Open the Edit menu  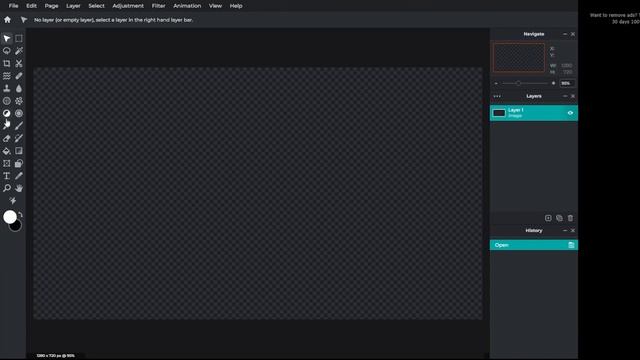[x=31, y=6]
